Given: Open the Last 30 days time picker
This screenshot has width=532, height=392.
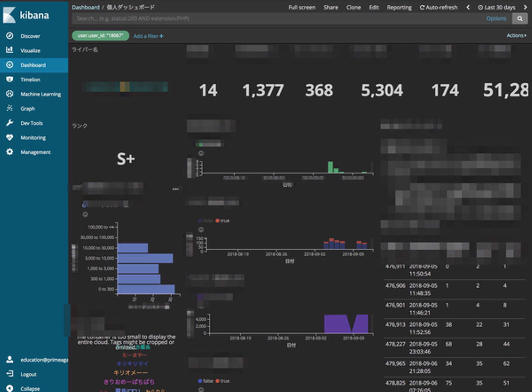Looking at the screenshot, I should coord(497,7).
